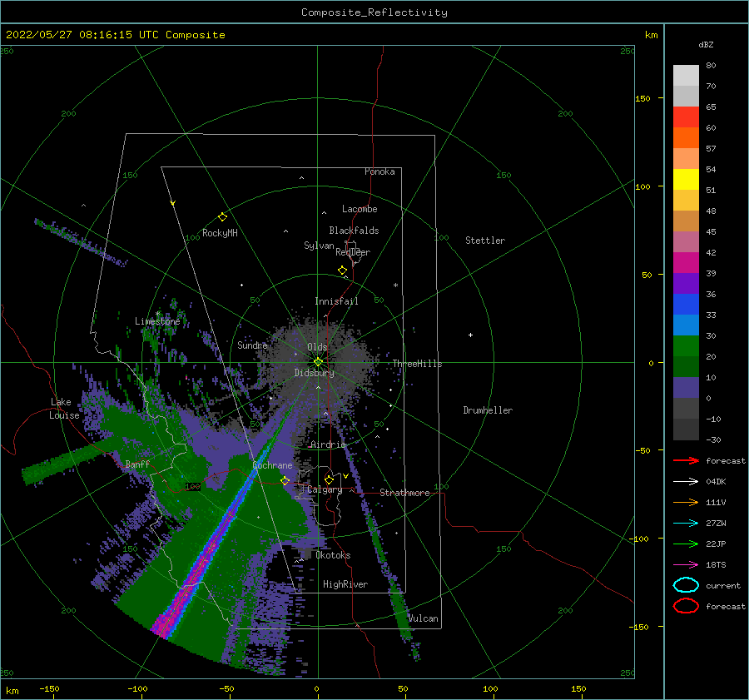Click the Airdrie city label

click(328, 444)
